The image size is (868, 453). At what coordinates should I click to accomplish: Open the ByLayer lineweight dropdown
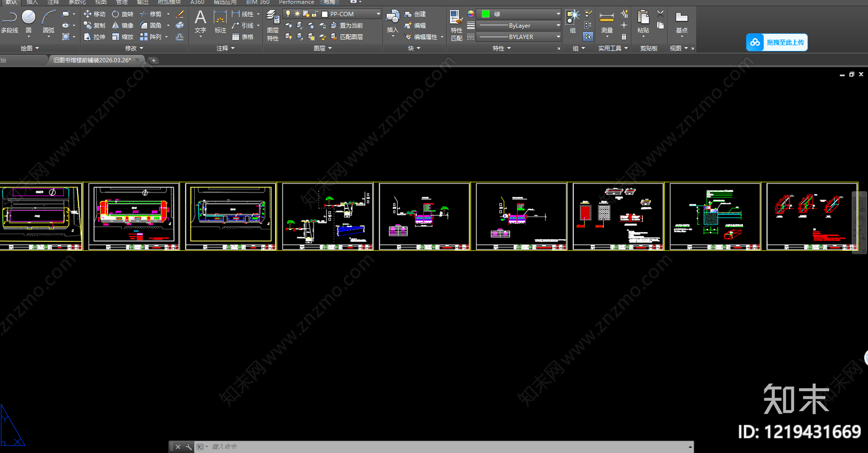(558, 25)
